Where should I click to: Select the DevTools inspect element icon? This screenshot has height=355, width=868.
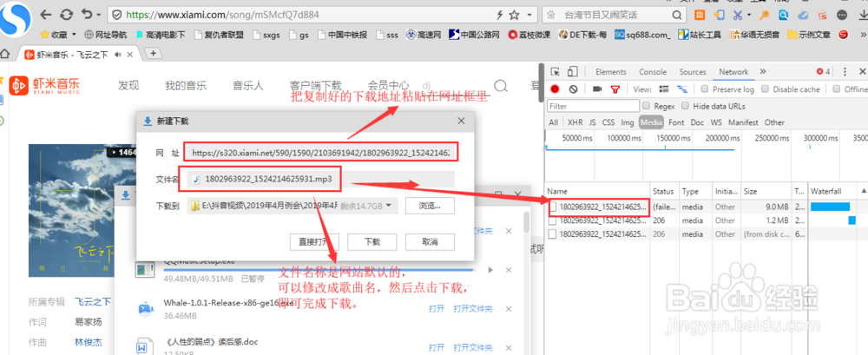[x=555, y=71]
